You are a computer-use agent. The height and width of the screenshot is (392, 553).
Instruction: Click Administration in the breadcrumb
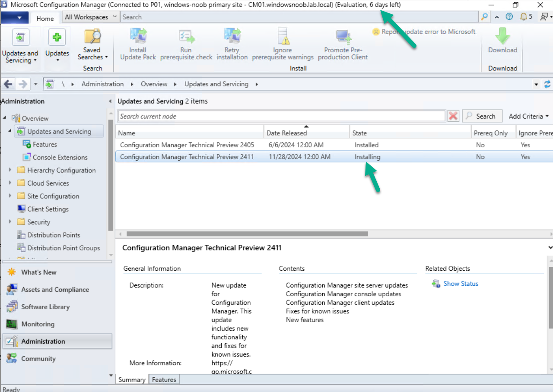point(102,84)
